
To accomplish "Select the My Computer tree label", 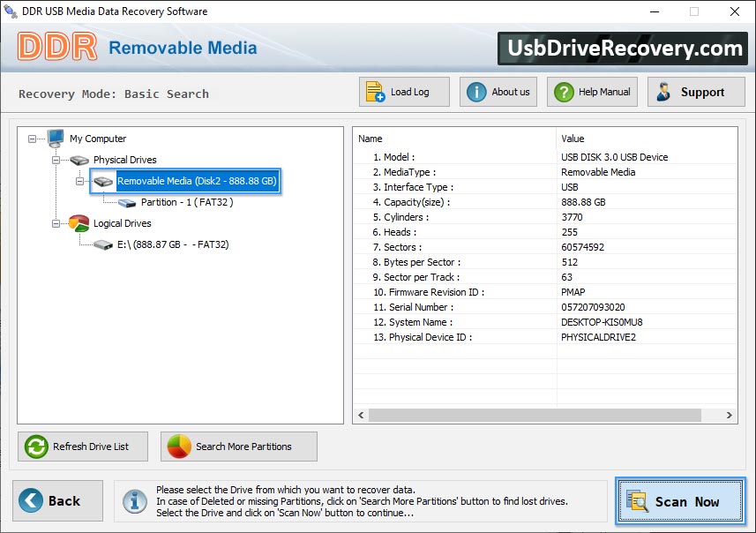I will click(98, 139).
